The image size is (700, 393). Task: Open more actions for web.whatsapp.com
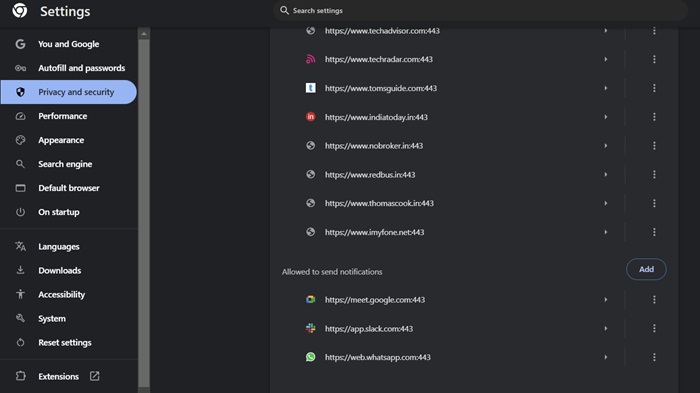654,357
